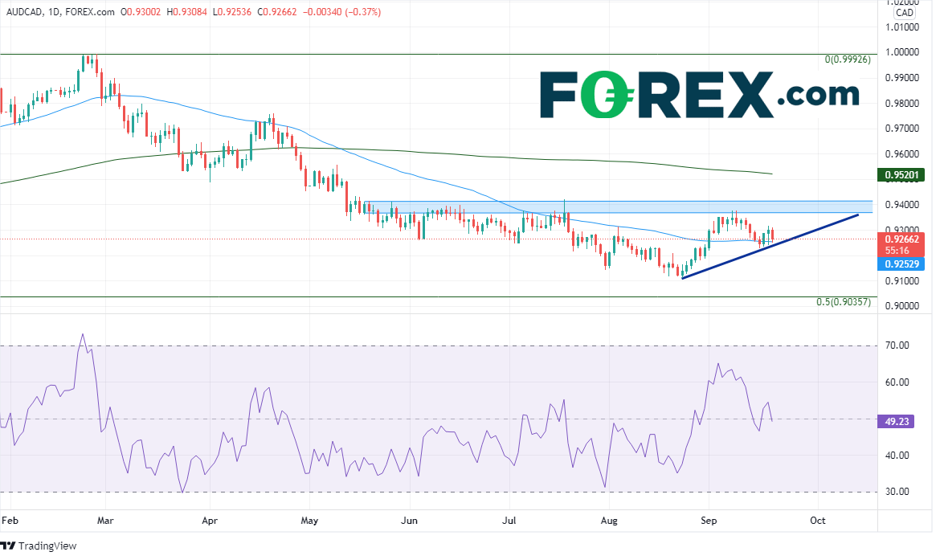
Task: Click the low price value L0.92536
Action: click(231, 12)
